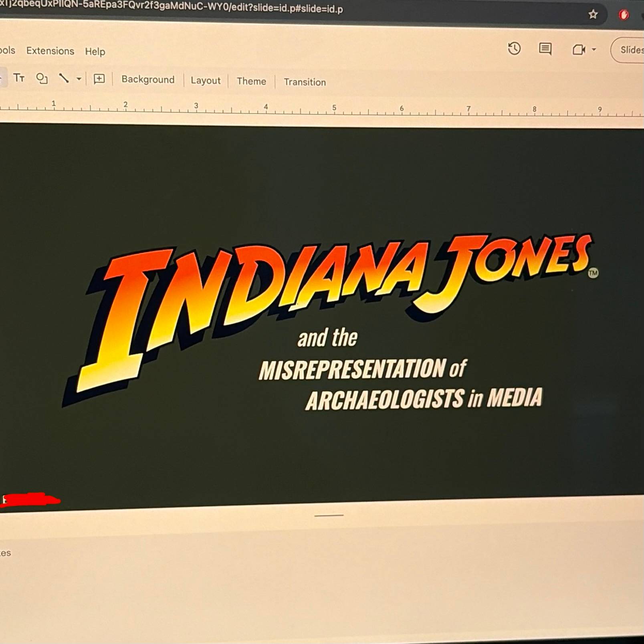Open the Theme panel button
Screen dimensions: 644x644
click(251, 81)
